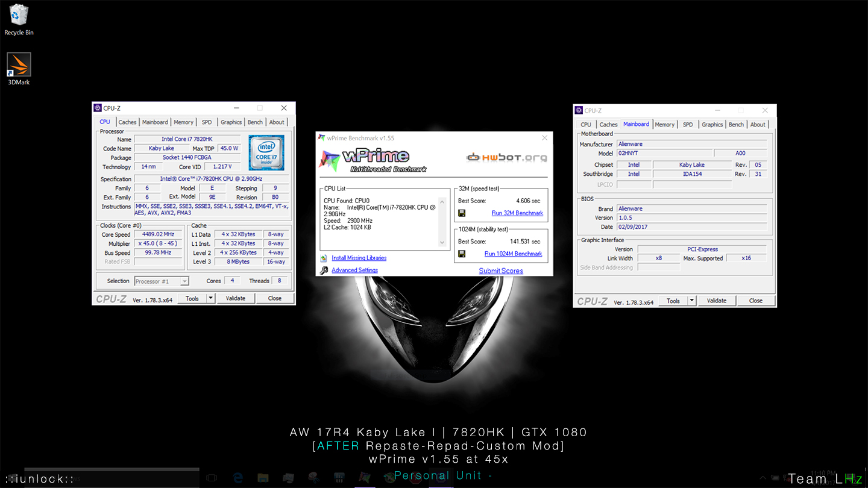
Task: Click the Core VID value 1.217 V
Action: tap(222, 167)
